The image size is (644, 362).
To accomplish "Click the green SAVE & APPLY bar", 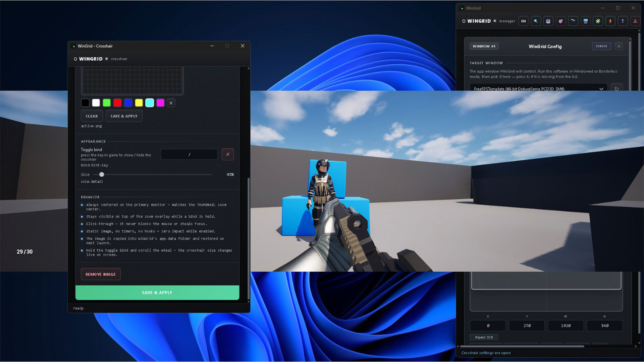I will point(157,293).
